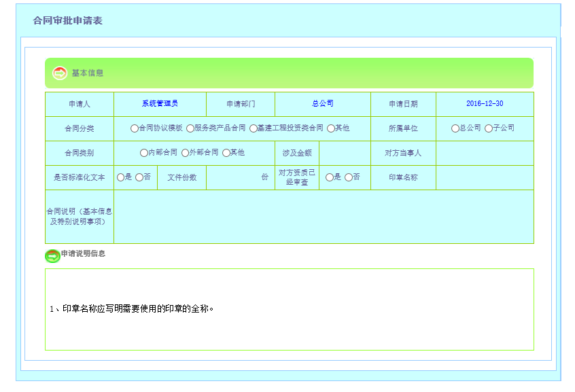Click the 份 unit text
Viewport: 575px width, 392px height.
pos(265,177)
